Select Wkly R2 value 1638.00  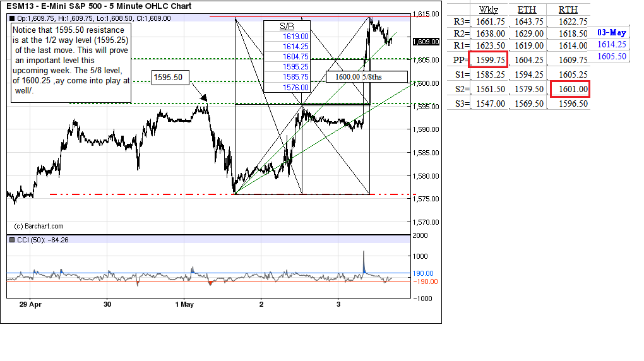(491, 33)
